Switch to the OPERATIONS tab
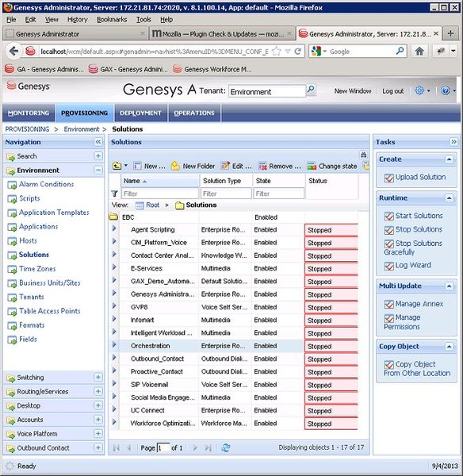 (194, 113)
